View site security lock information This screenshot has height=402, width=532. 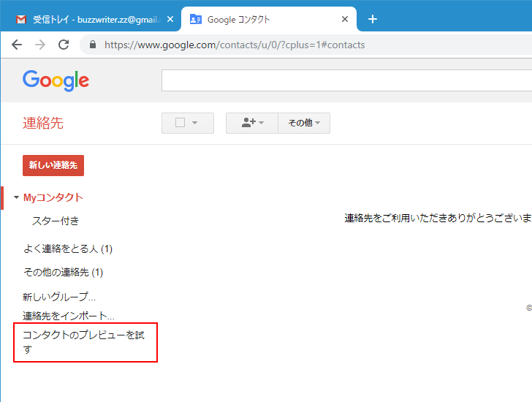(93, 45)
